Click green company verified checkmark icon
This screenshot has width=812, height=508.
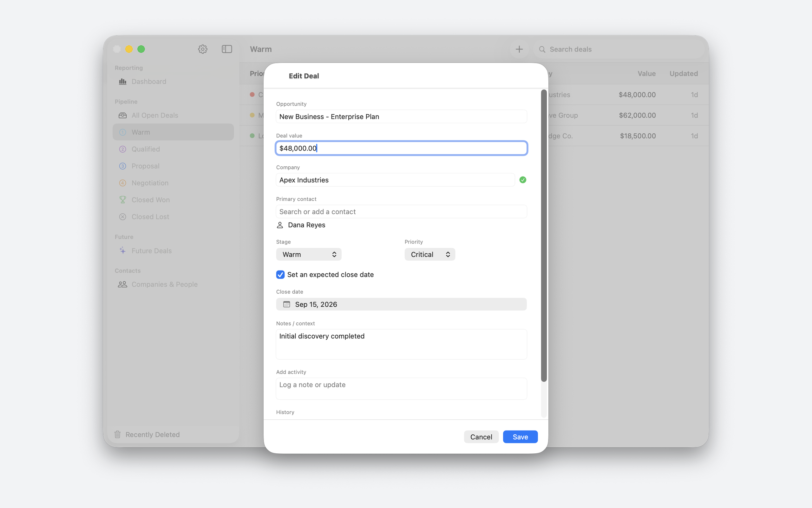tap(523, 180)
